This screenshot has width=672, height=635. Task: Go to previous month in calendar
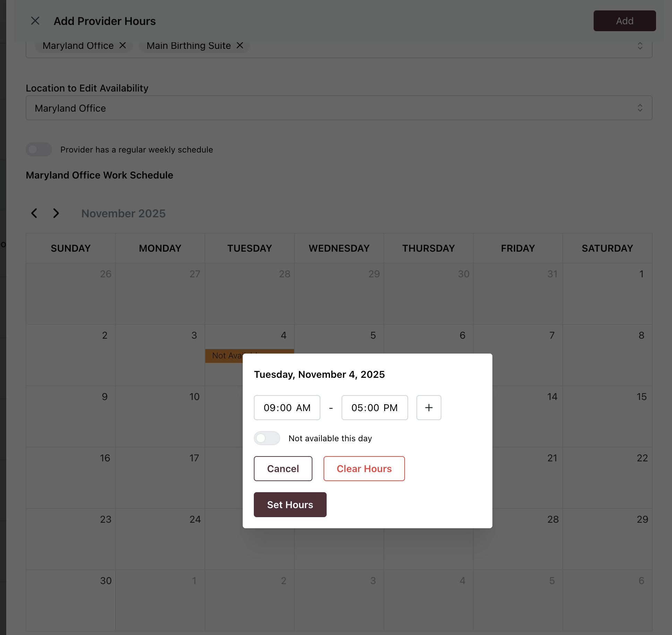34,213
